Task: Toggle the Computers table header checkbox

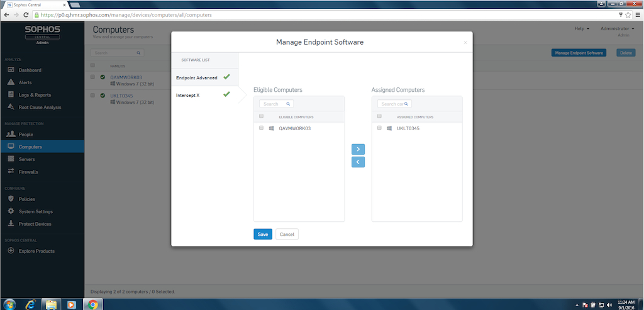Action: coord(92,65)
